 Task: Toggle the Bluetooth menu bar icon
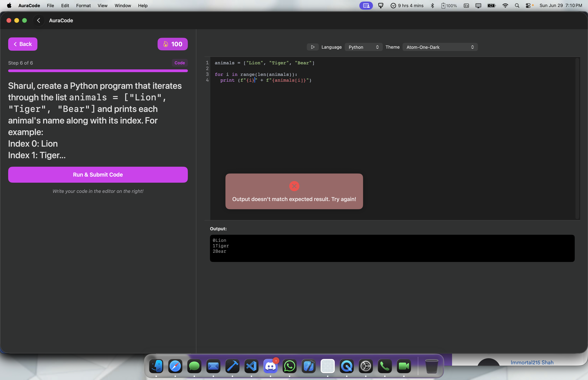(432, 6)
